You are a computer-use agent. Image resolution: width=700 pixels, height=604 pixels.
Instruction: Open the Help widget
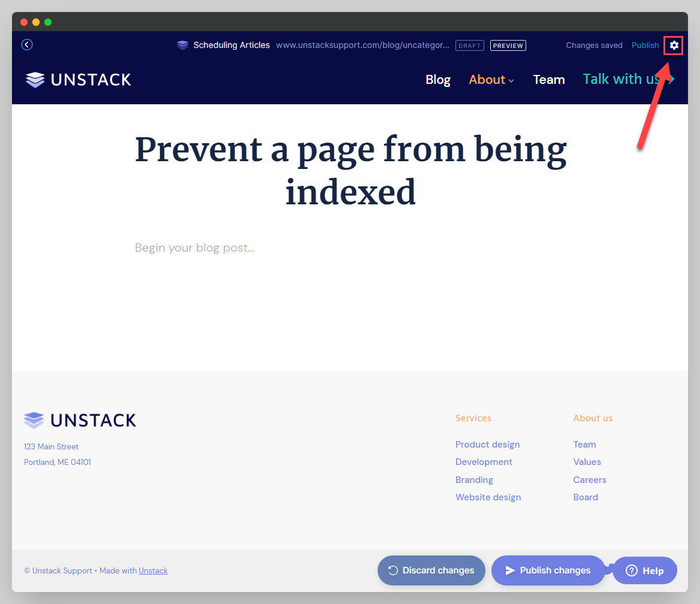coord(645,570)
